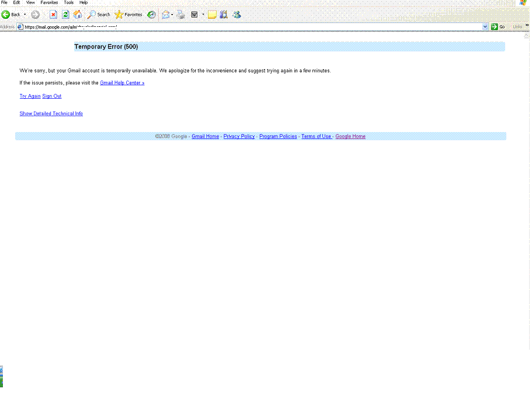Click the Try Again link
The image size is (532, 399).
point(30,96)
